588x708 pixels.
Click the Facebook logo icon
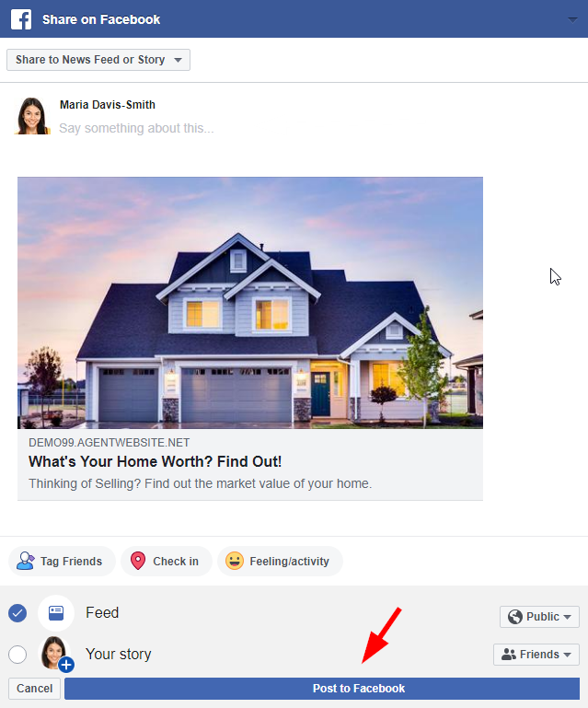(x=21, y=19)
